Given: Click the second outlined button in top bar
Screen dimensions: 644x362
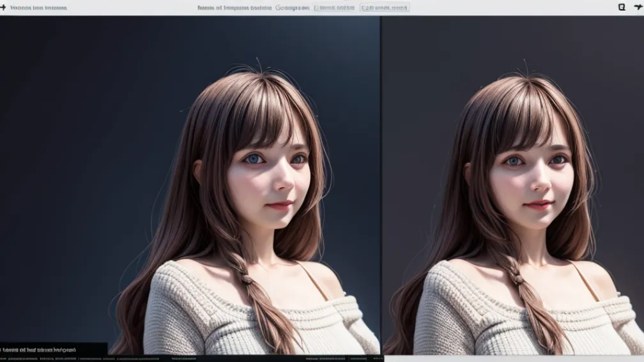Looking at the screenshot, I should [x=385, y=8].
